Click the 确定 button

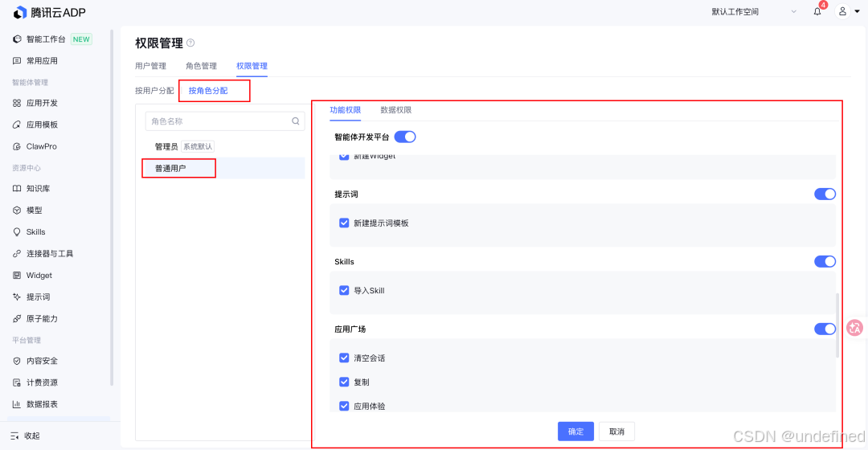(575, 432)
